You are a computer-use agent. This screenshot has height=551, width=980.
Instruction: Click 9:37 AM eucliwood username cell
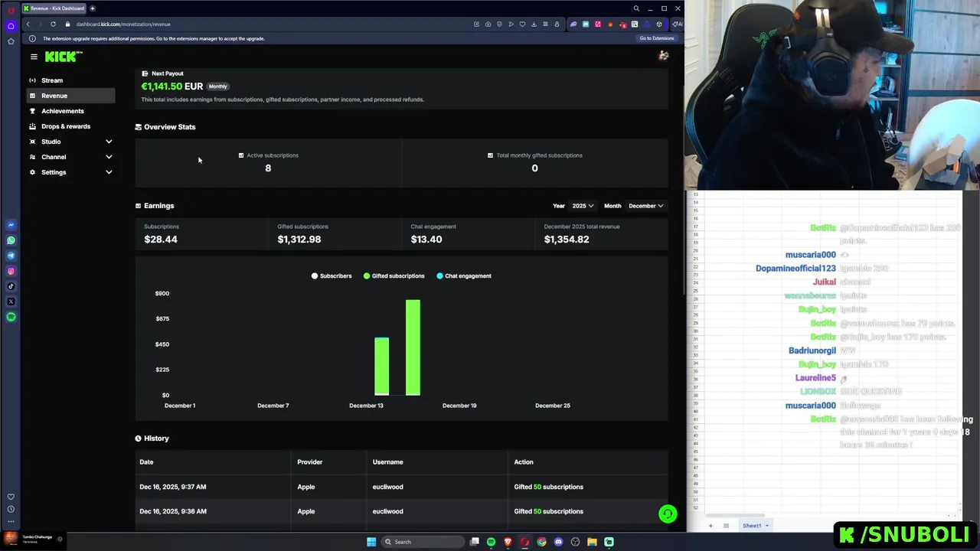(387, 487)
